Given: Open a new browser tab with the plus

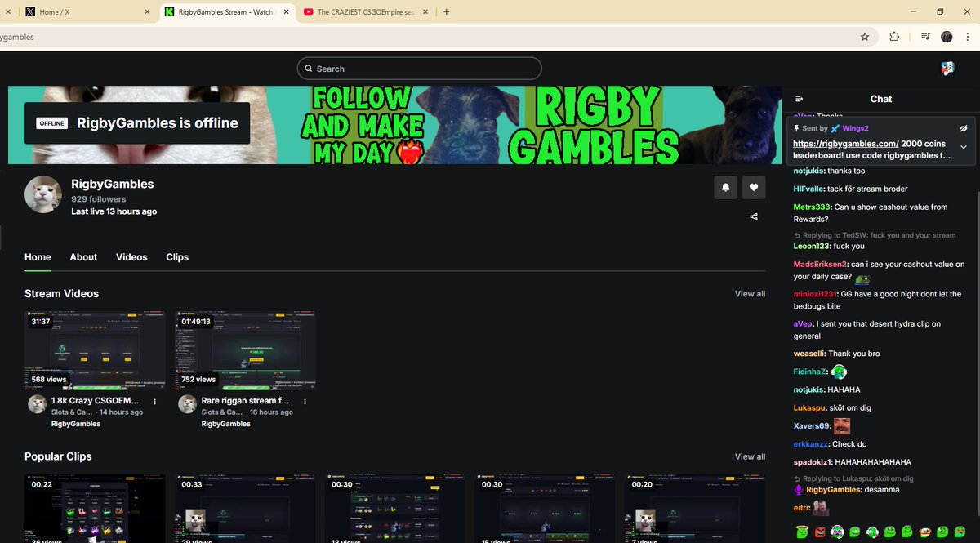Looking at the screenshot, I should click(x=446, y=11).
